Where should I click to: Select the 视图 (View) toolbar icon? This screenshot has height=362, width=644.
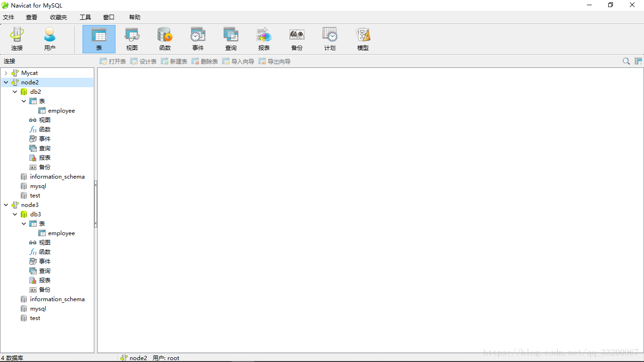point(132,39)
